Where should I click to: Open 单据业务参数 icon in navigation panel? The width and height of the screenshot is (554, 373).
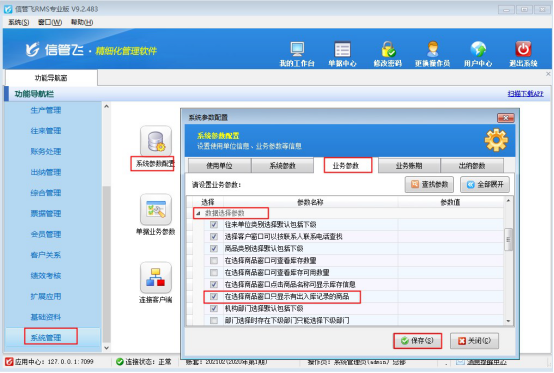tap(156, 210)
